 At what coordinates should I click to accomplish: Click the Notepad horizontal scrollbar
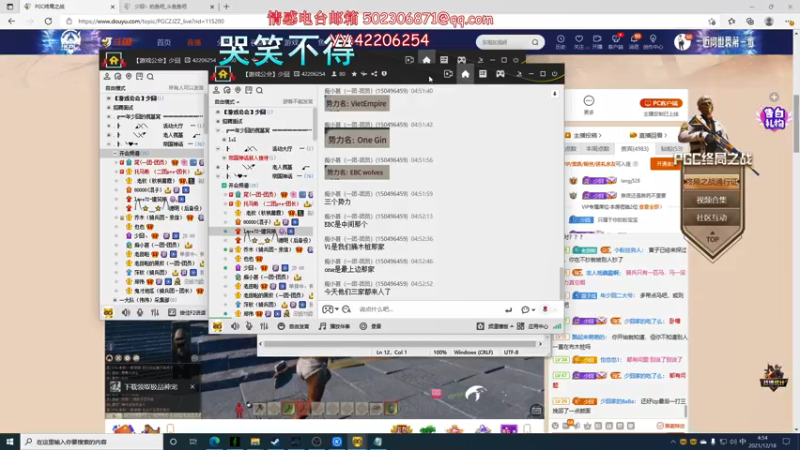coord(400,344)
